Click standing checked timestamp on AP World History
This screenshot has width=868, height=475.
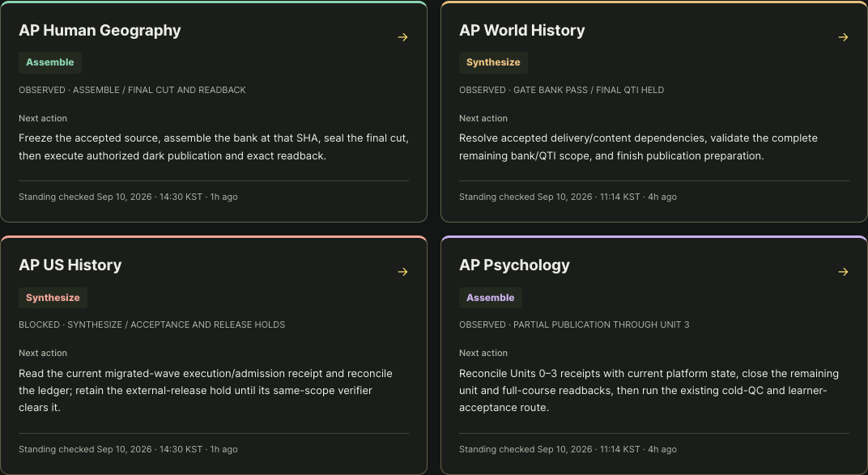pos(568,197)
